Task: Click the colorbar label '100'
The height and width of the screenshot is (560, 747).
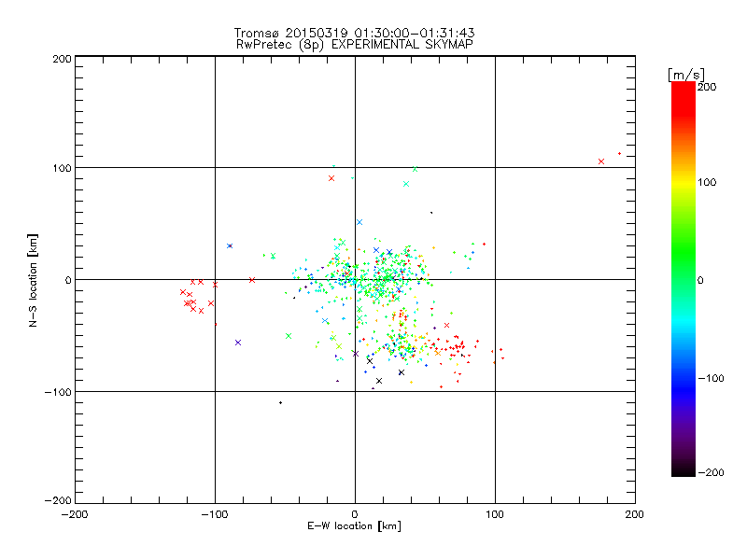Action: tap(707, 182)
